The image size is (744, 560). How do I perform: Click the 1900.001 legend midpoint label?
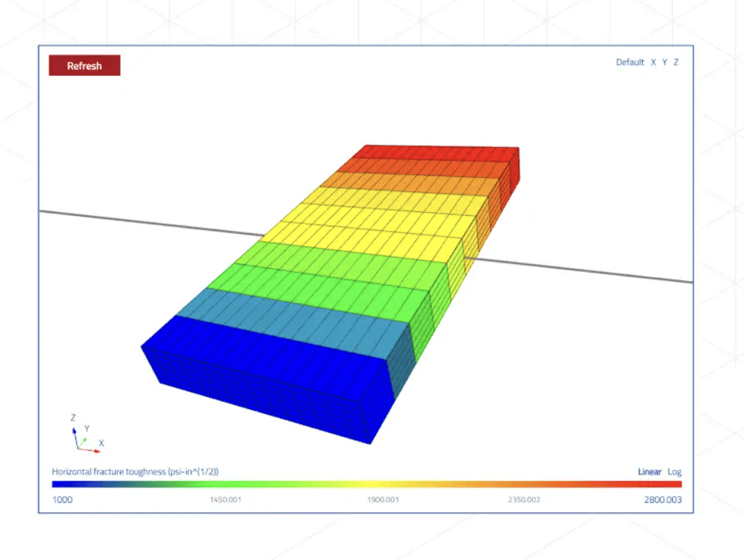click(x=383, y=499)
